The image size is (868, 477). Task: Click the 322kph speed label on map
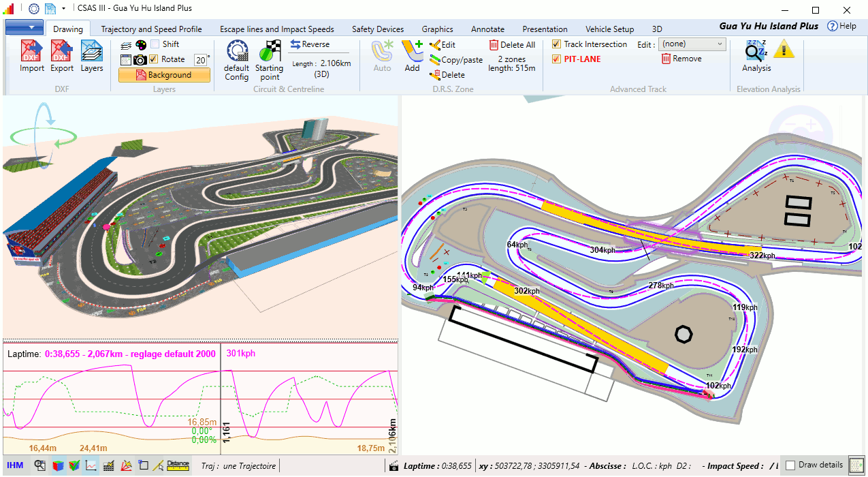click(762, 256)
